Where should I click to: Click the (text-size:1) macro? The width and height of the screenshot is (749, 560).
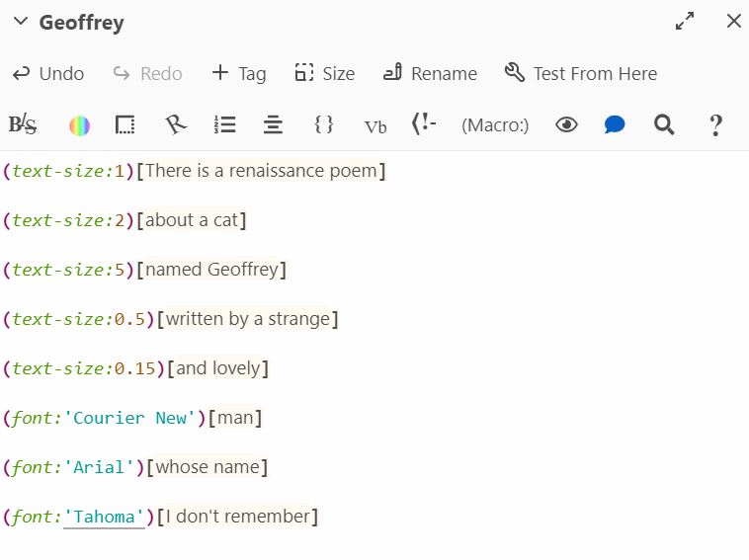point(68,171)
